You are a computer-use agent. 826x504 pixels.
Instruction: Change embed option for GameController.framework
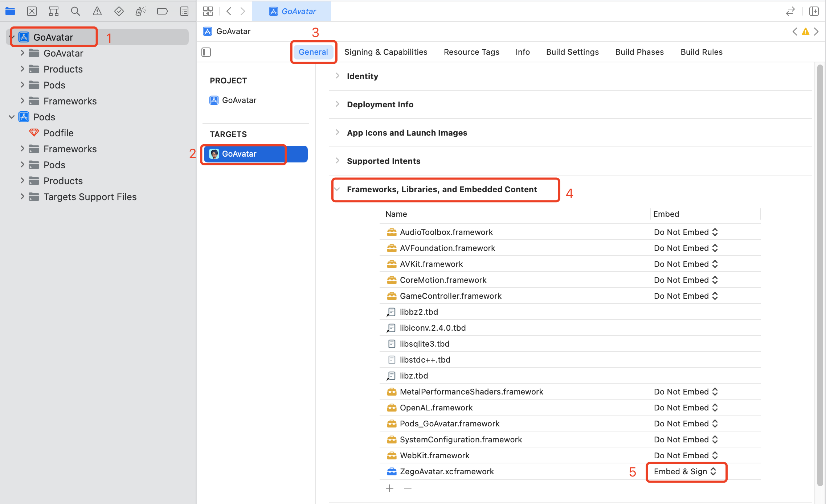coord(686,296)
